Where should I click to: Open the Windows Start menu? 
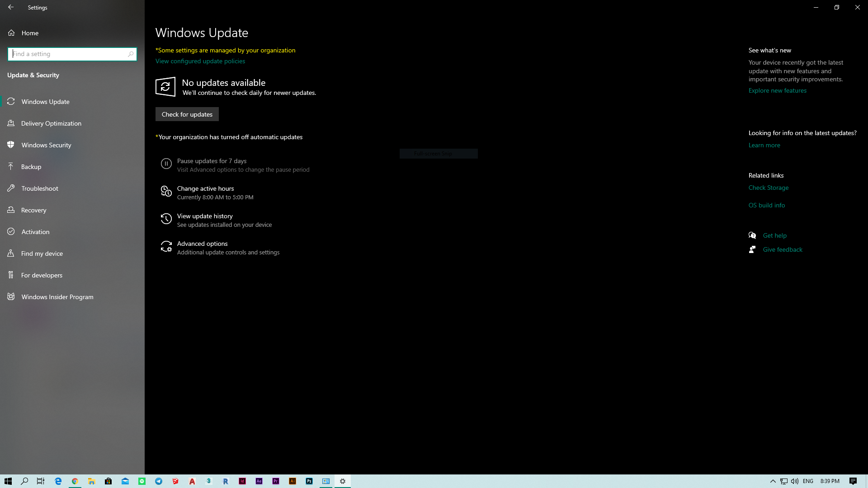point(8,481)
